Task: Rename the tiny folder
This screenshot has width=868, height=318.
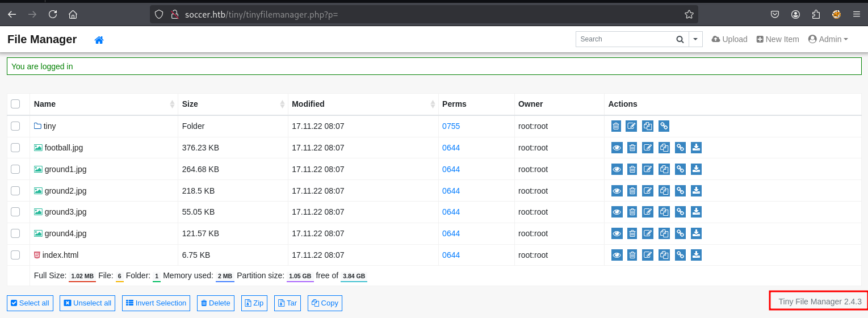Action: click(631, 126)
